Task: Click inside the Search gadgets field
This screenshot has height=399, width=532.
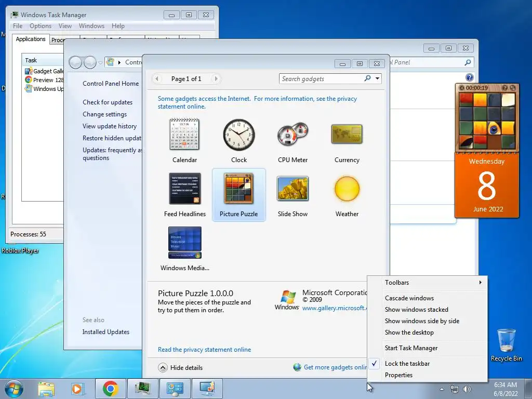Action: (x=321, y=79)
